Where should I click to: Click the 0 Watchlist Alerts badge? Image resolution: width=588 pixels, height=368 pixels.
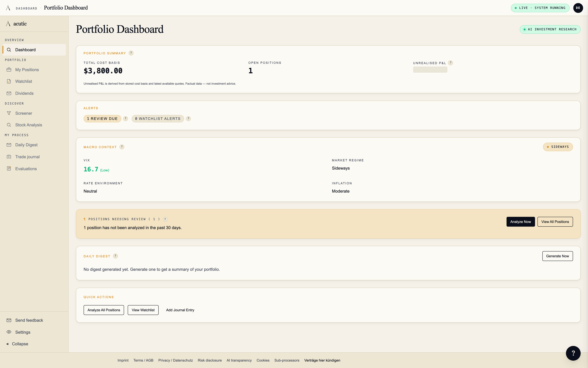tap(158, 119)
